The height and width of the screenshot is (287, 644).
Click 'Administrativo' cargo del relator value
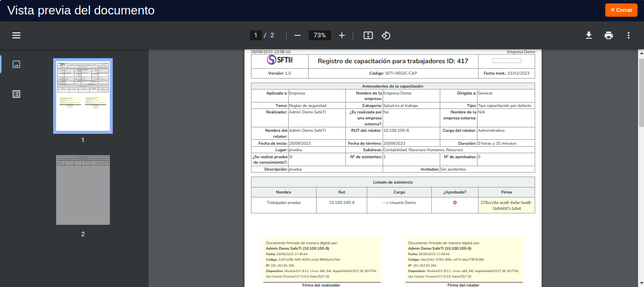[491, 130]
